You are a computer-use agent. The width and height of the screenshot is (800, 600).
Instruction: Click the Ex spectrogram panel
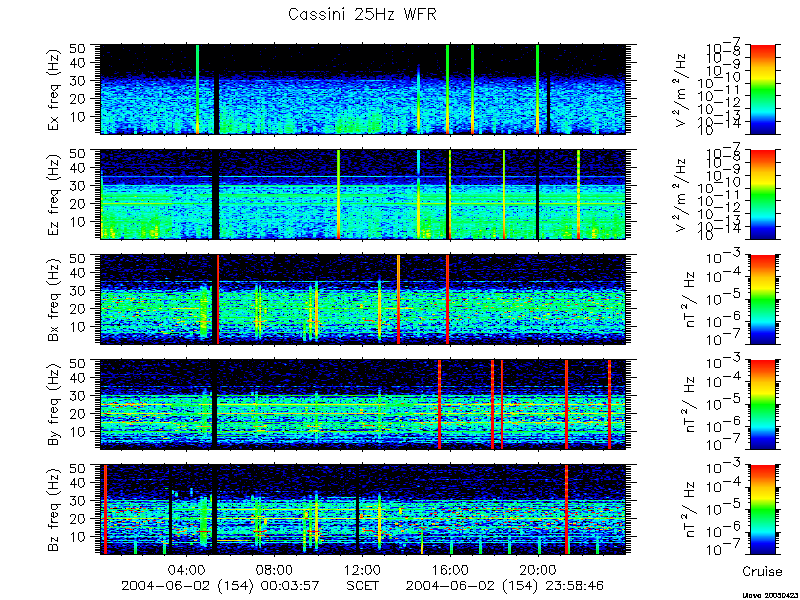(362, 89)
